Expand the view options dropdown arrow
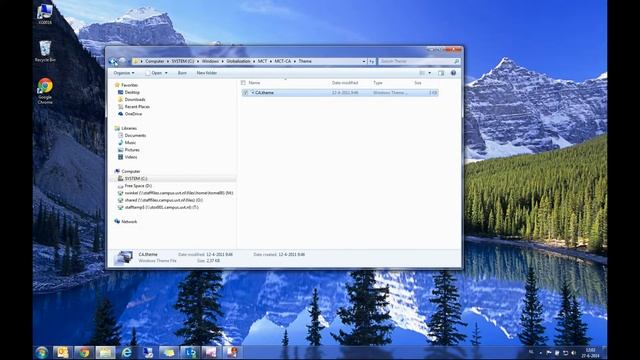Screen dimensions: 640x360 [429, 73]
